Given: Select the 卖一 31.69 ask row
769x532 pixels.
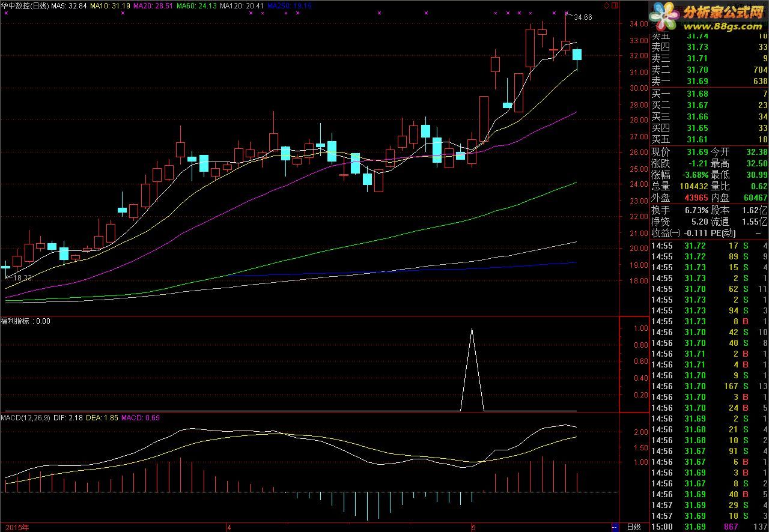Looking at the screenshot, I should tap(710, 81).
